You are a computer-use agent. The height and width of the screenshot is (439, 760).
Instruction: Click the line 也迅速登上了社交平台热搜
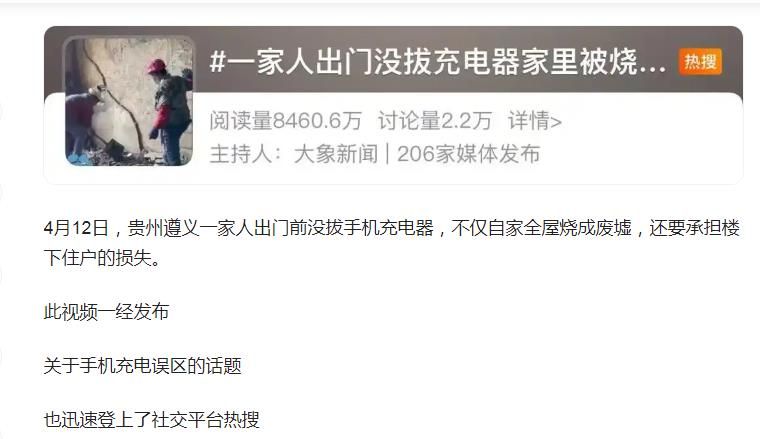click(x=152, y=420)
